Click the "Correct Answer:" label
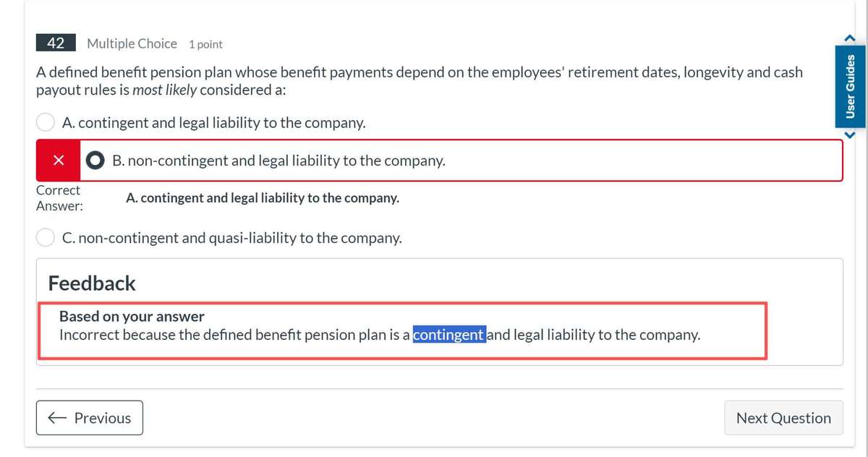868x457 pixels. (59, 198)
